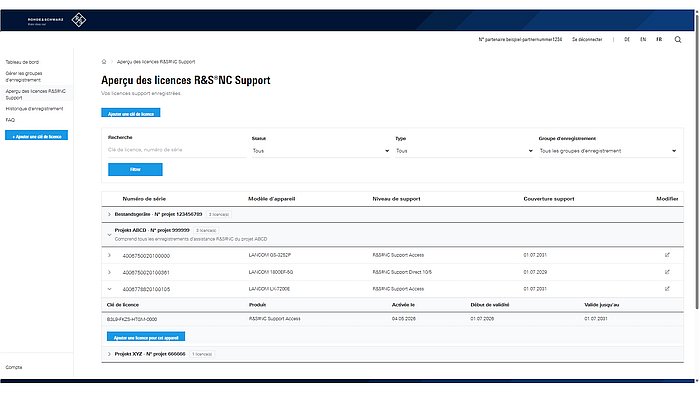This screenshot has width=700, height=393.
Task: Click license key B3L9-FKZ5-HT0M-0000
Action: [x=132, y=319]
